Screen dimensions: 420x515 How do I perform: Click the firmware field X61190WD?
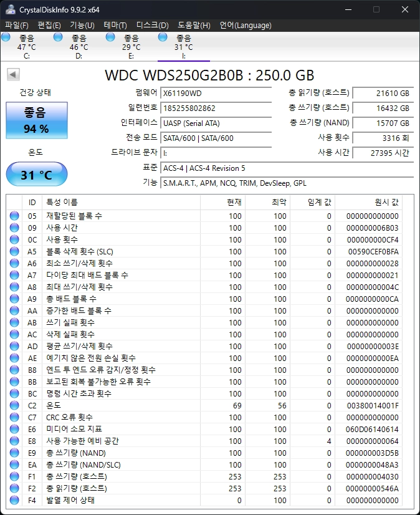coord(216,93)
